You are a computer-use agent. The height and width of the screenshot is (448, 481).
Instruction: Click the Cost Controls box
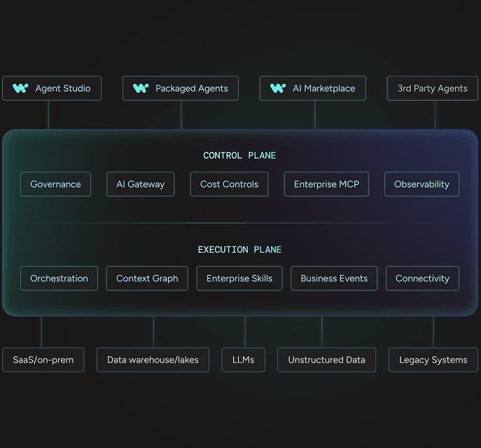(x=229, y=184)
